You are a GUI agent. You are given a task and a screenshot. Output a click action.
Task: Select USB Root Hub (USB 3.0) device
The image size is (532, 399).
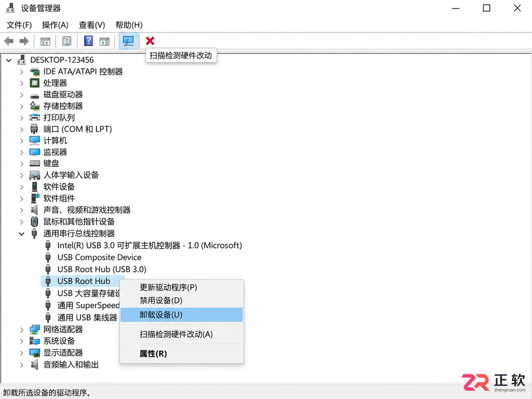102,269
